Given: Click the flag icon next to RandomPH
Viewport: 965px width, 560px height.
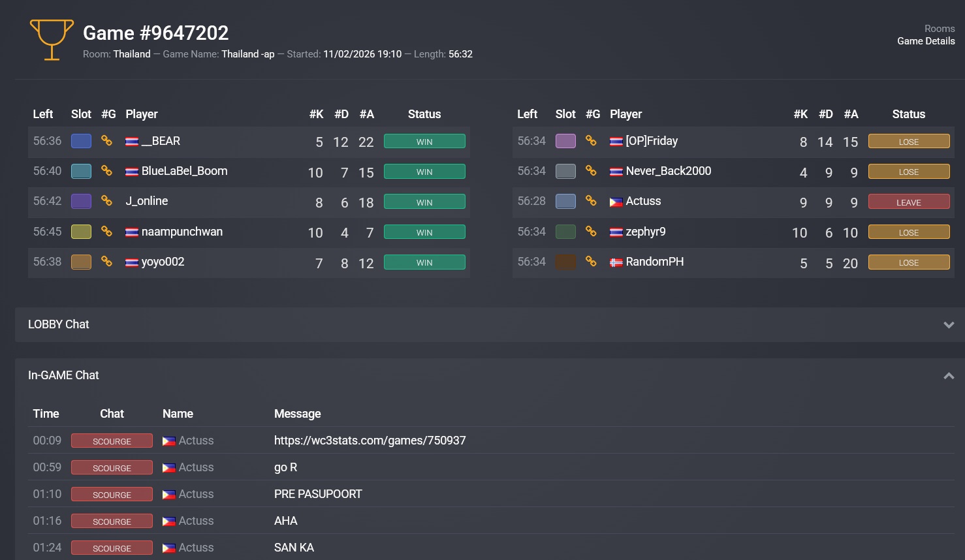Looking at the screenshot, I should tap(616, 262).
